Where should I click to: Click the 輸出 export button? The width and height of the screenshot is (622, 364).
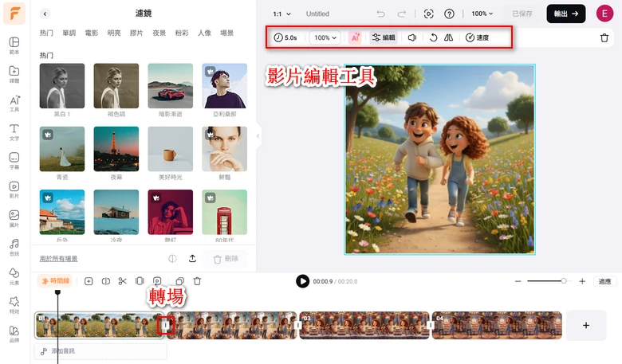click(565, 14)
